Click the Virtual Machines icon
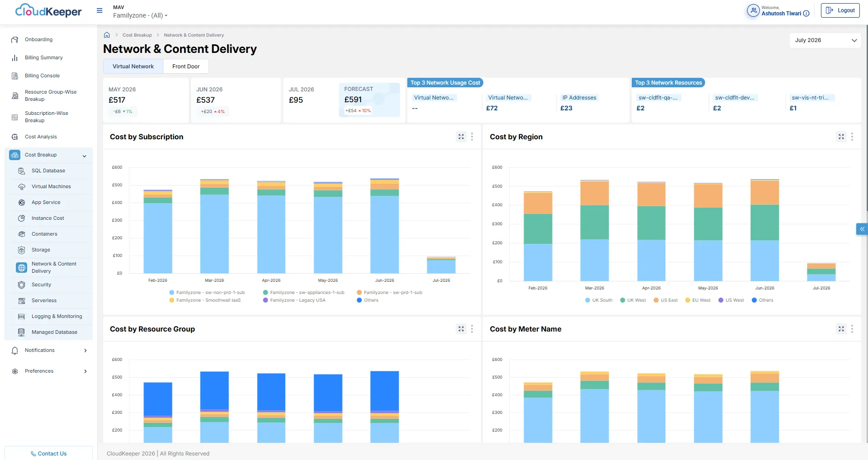This screenshot has width=868, height=460. [22, 187]
